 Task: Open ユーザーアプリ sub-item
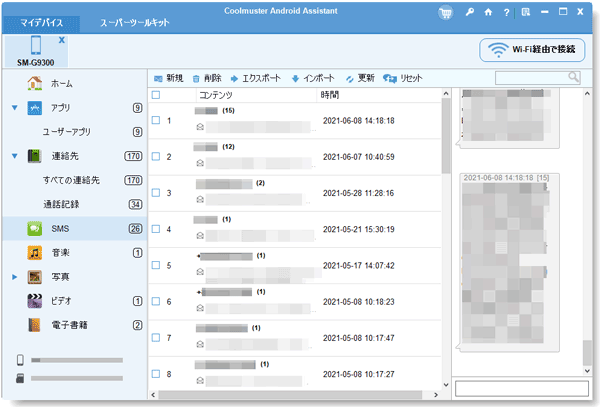click(x=67, y=132)
